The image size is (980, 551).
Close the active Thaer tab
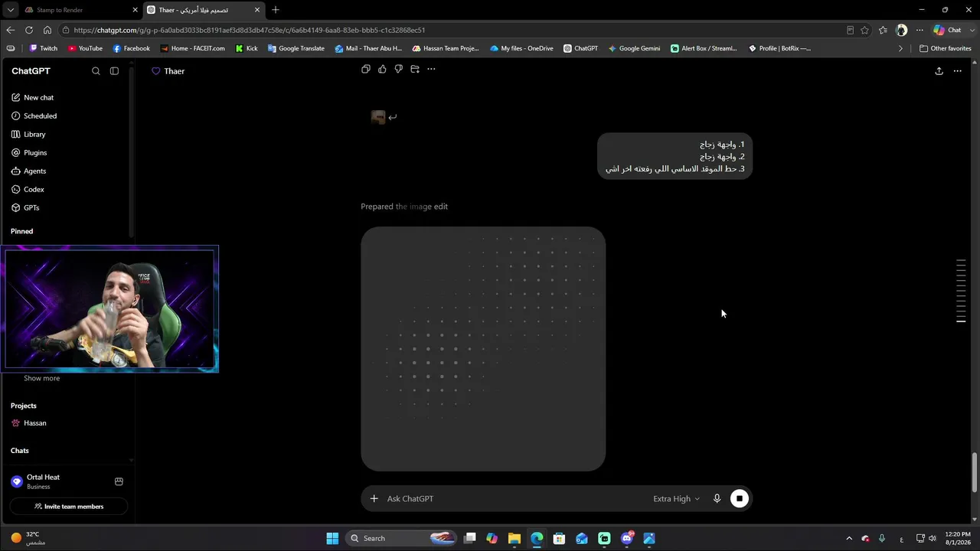tap(257, 10)
